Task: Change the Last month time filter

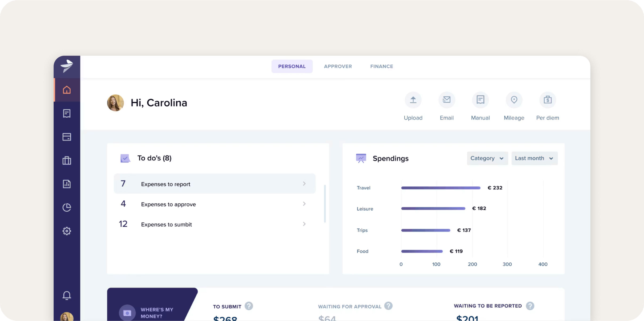Action: 534,158
